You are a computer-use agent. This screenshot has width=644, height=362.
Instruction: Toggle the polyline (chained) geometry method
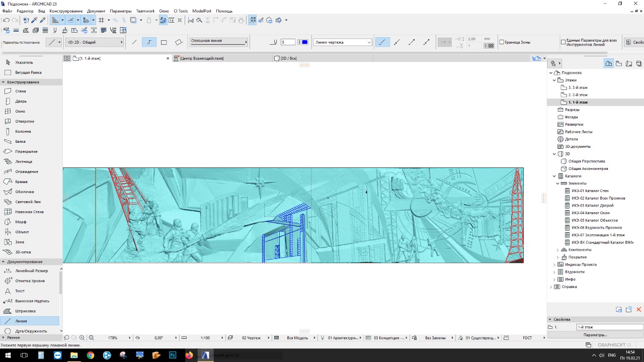pos(149,42)
